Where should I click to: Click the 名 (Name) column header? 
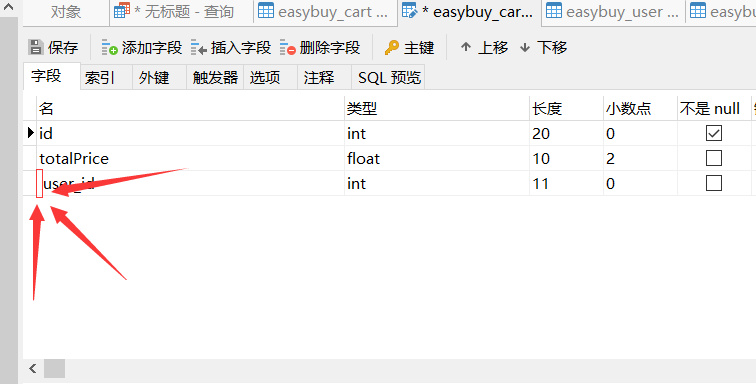(x=190, y=108)
